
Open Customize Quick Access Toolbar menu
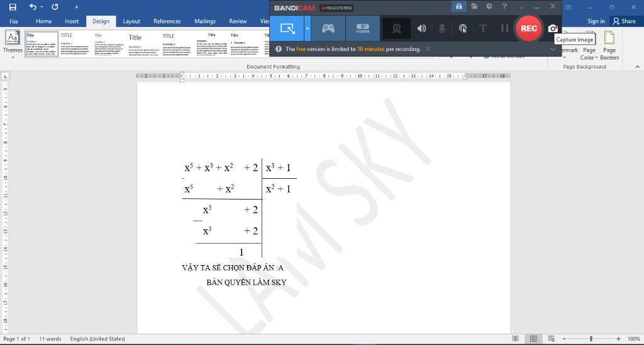pyautogui.click(x=76, y=7)
